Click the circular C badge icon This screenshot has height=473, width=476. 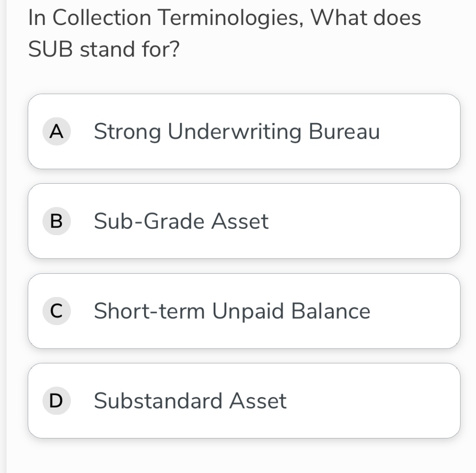coord(56,311)
